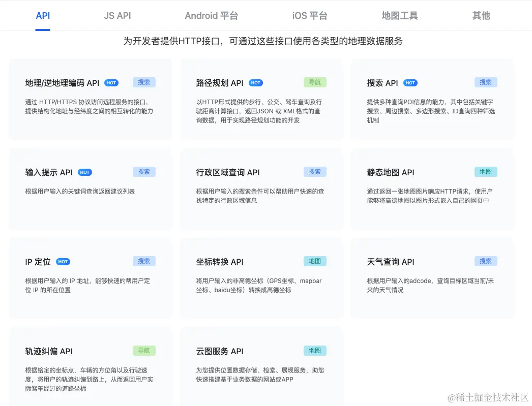Open 静态地图 API card title
This screenshot has width=532, height=406.
[x=391, y=172]
